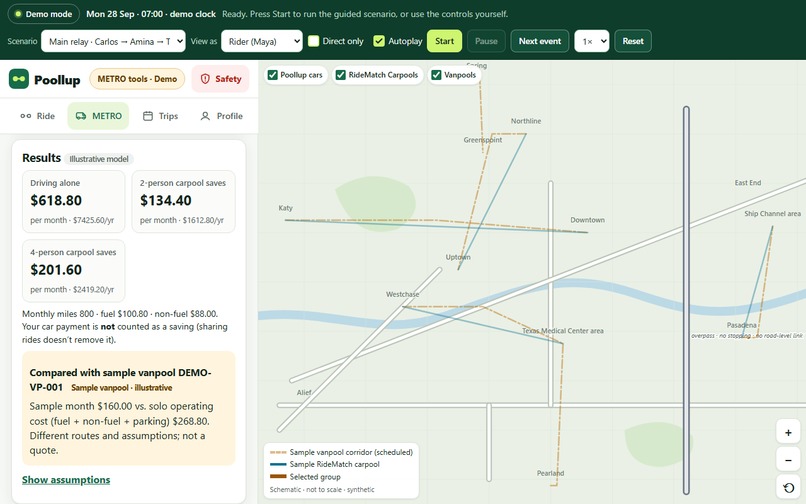Click the Pearland map label
806x504 pixels.
pos(550,474)
